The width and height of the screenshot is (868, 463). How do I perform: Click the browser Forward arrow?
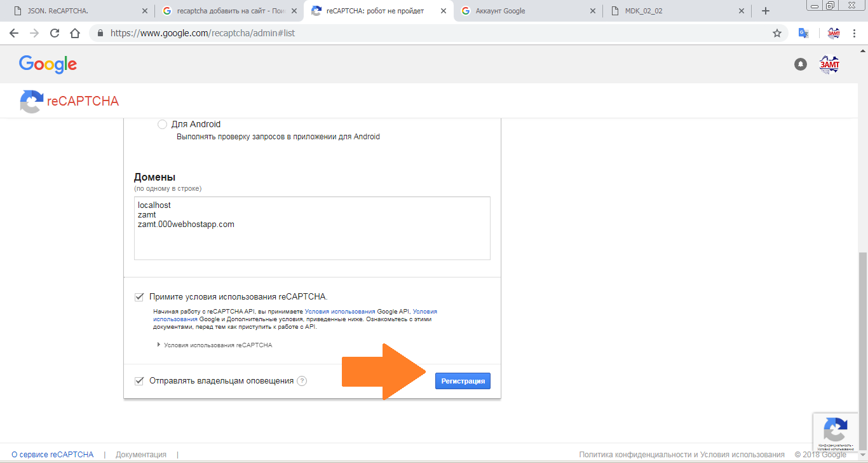click(34, 33)
